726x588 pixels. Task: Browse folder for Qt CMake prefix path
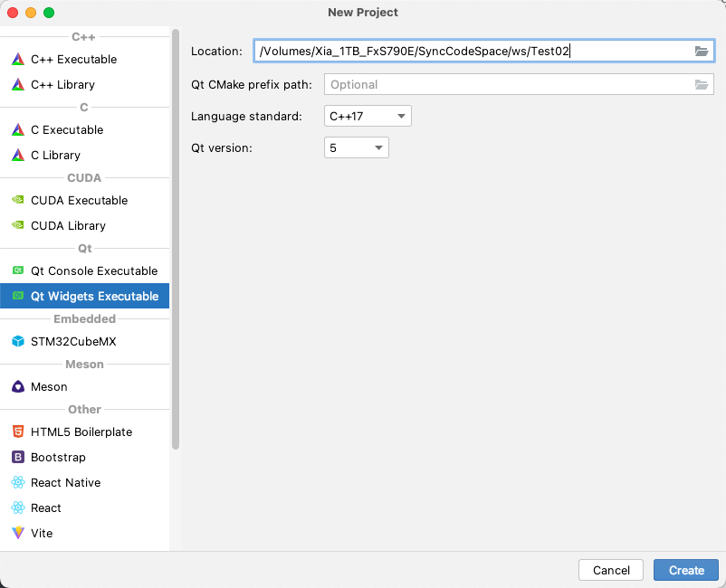(x=702, y=85)
